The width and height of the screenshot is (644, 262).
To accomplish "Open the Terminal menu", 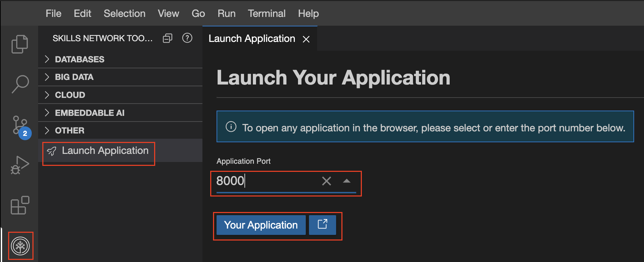I will click(x=267, y=13).
